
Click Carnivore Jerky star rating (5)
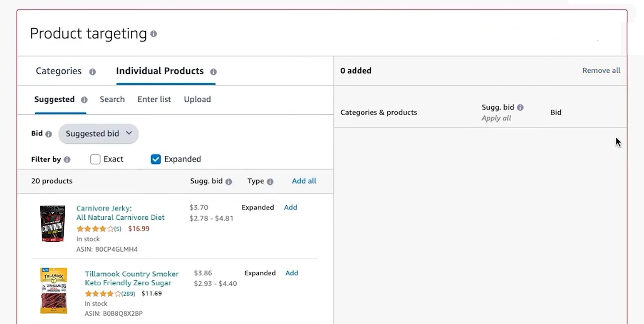(99, 229)
